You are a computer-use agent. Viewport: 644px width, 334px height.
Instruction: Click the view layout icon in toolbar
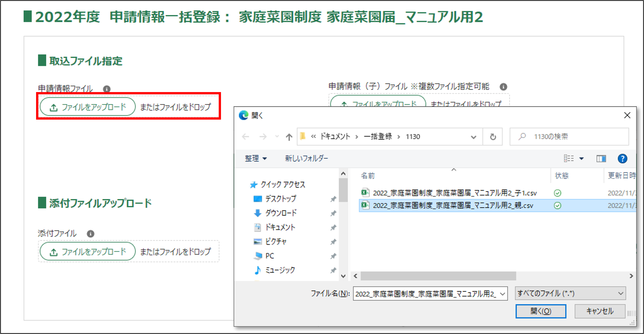(569, 159)
